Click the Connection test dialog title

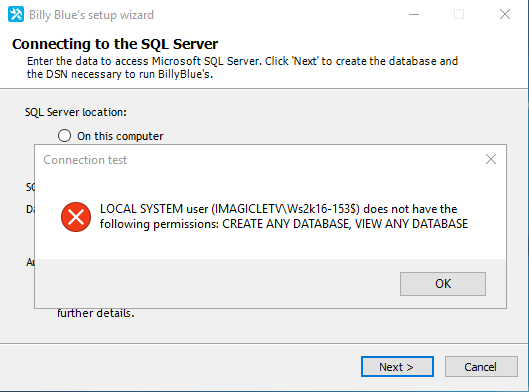point(85,160)
